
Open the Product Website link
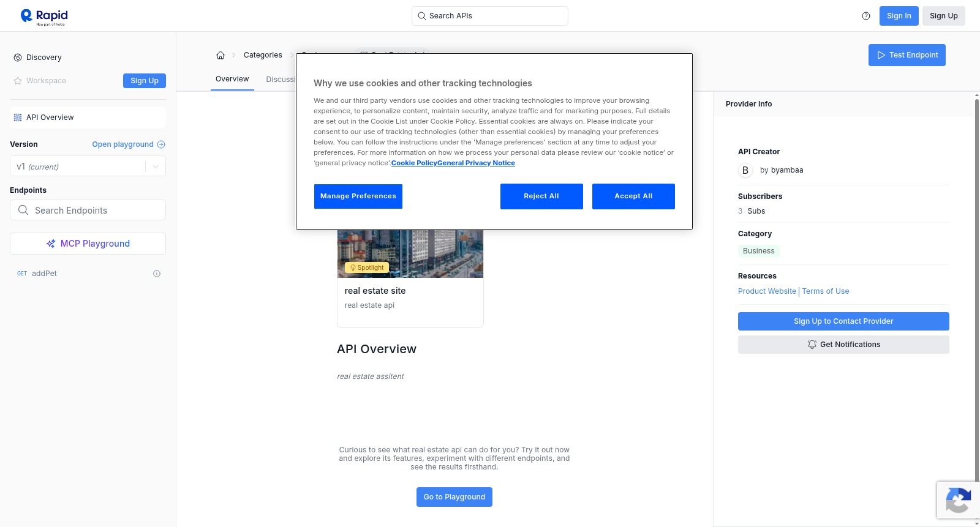pyautogui.click(x=767, y=291)
